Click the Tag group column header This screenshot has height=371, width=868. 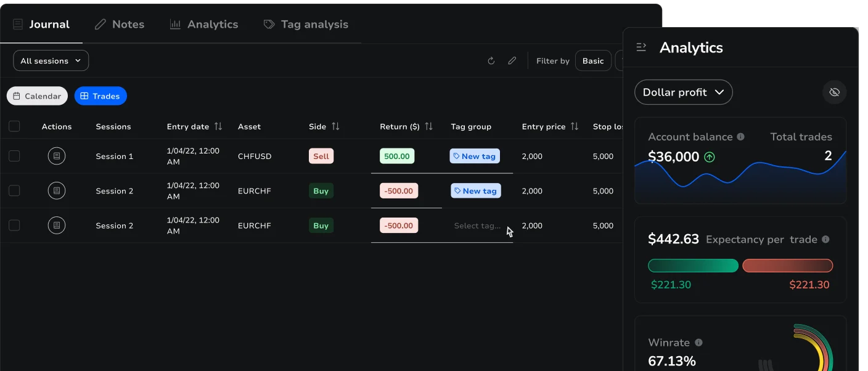tap(471, 126)
